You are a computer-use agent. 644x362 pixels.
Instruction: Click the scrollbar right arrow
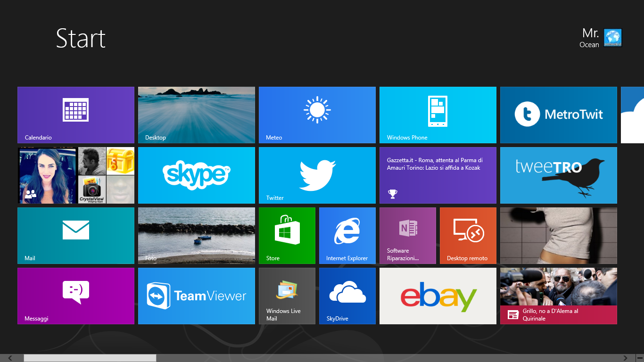click(x=626, y=358)
